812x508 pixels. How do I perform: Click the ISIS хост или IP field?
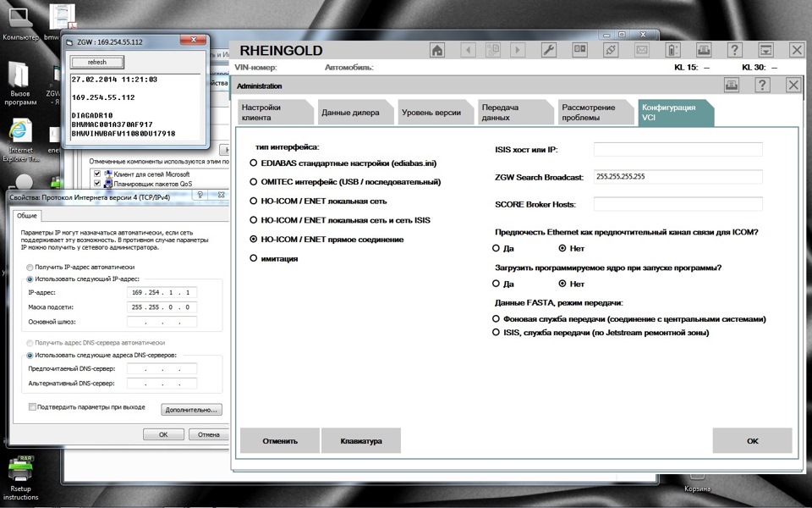coord(678,149)
